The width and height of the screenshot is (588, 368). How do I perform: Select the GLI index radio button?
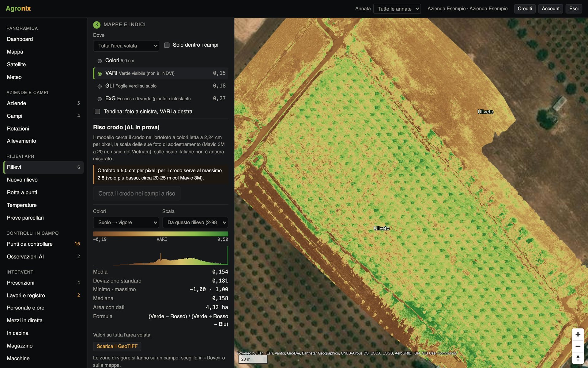coord(100,86)
